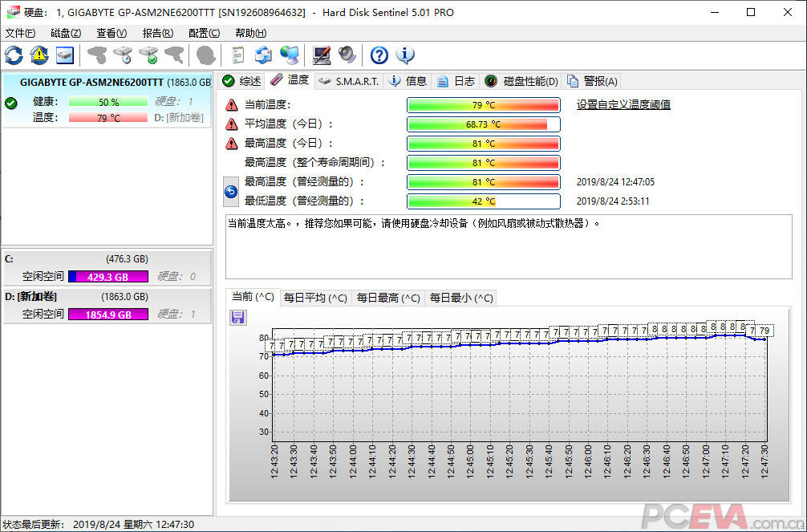Click the 当前温度太高 advice text box
Viewport: 807px width, 532px height.
509,246
